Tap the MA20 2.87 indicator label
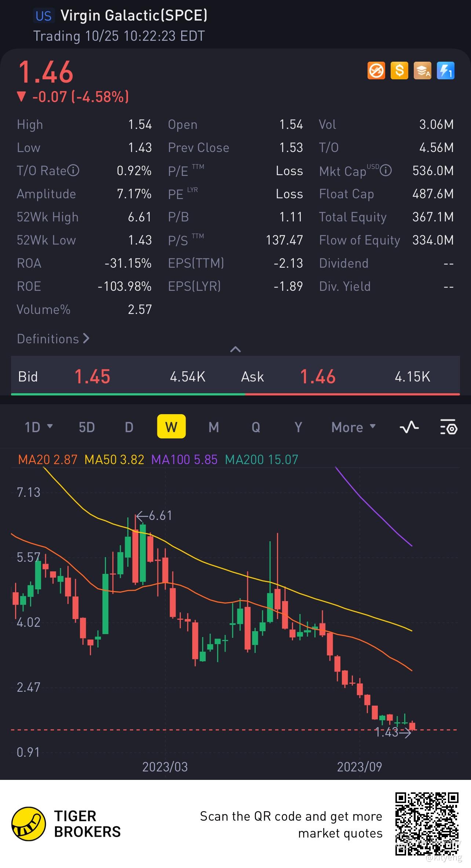Screen dimensions: 471x868 48,459
